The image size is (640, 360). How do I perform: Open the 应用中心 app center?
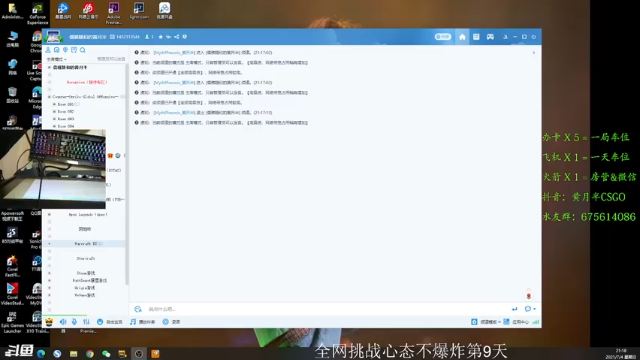[x=516, y=322]
